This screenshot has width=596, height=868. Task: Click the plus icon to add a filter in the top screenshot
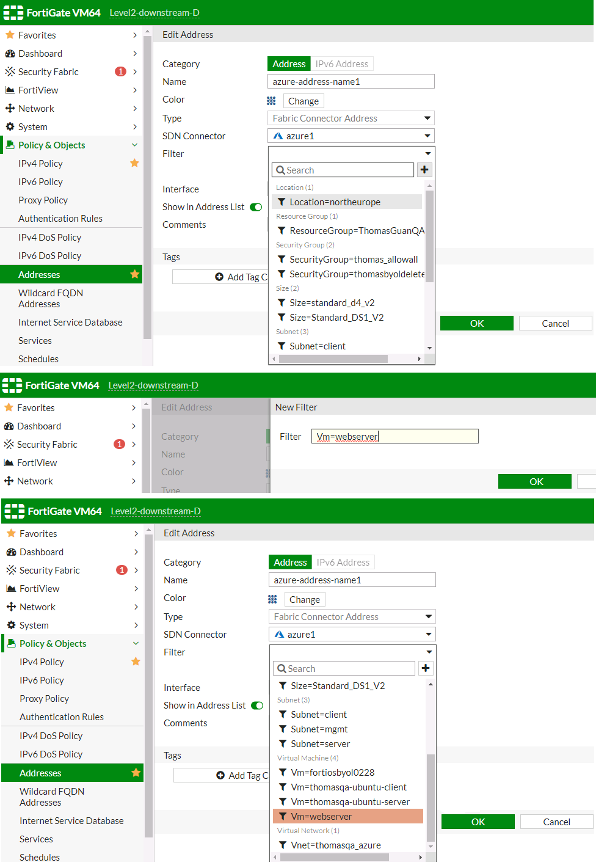(x=424, y=170)
